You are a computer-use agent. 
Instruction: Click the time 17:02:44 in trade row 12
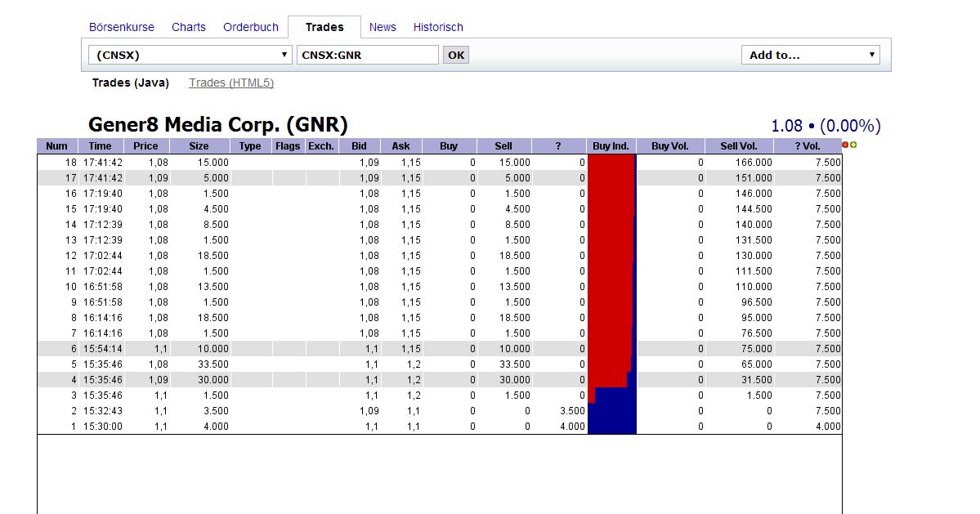[103, 256]
